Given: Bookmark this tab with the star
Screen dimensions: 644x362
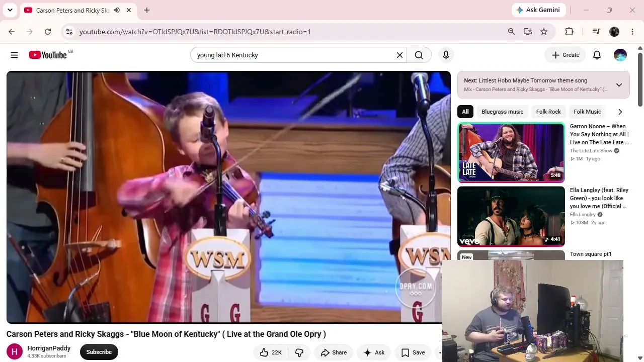Looking at the screenshot, I should 544,32.
